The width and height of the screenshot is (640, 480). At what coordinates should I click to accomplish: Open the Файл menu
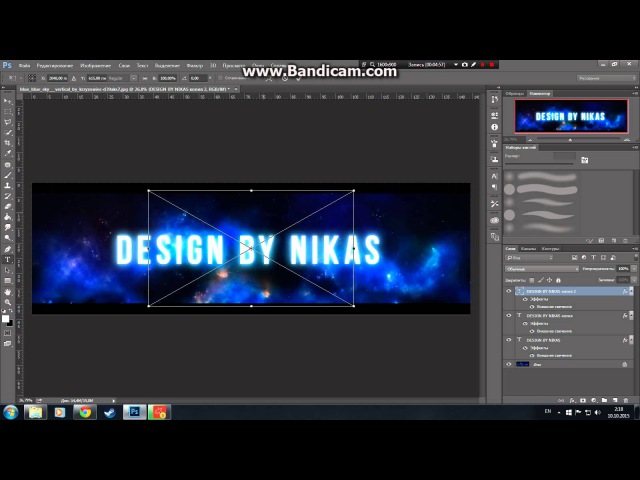point(24,65)
